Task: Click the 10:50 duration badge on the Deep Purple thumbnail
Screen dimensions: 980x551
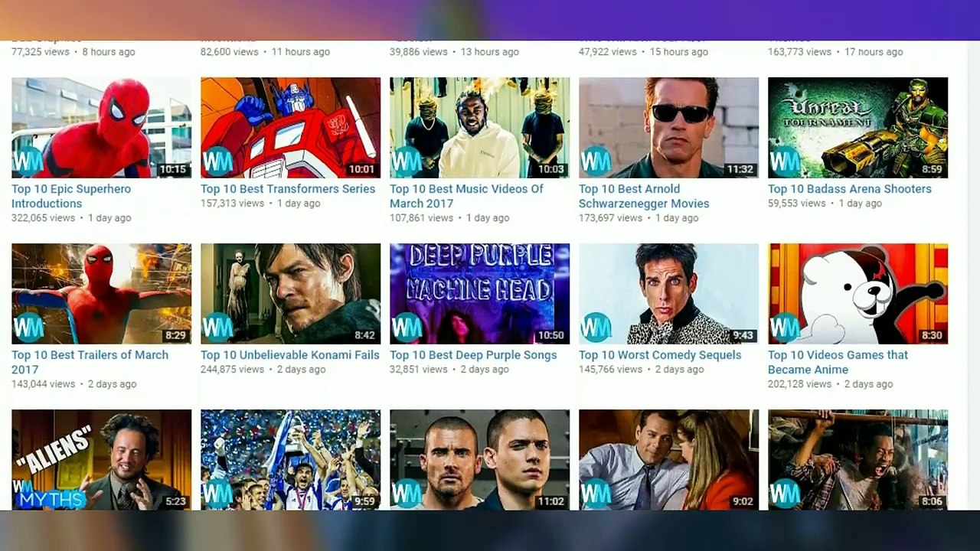Action: pyautogui.click(x=551, y=336)
